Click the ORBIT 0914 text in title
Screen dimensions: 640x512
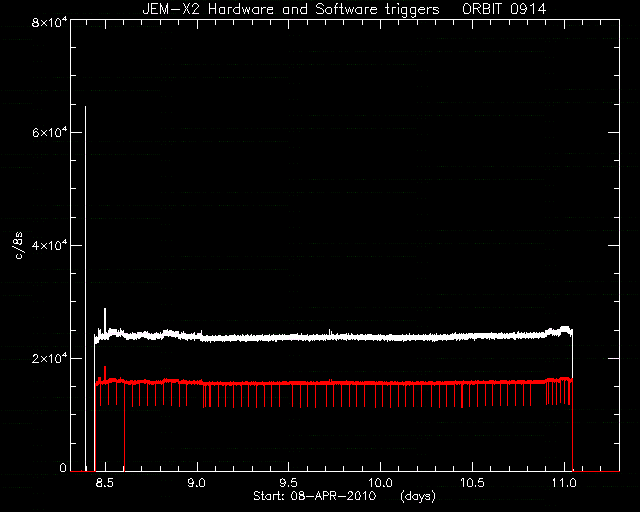[x=504, y=9]
